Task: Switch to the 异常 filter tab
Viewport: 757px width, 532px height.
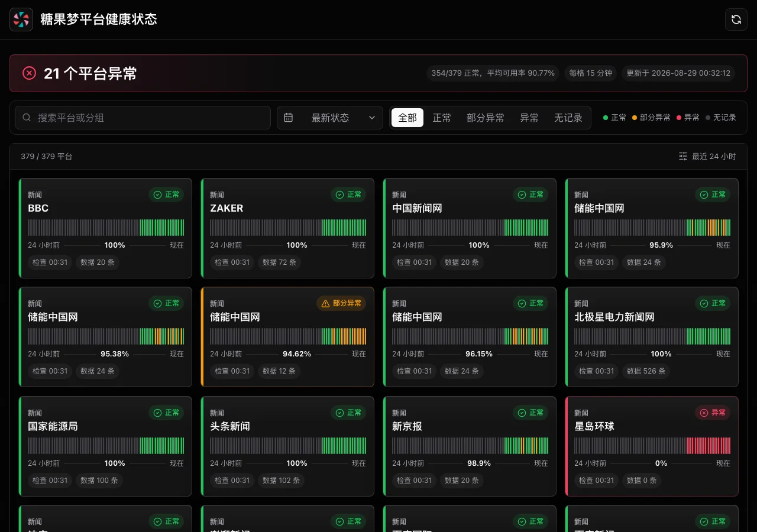Action: [x=529, y=118]
